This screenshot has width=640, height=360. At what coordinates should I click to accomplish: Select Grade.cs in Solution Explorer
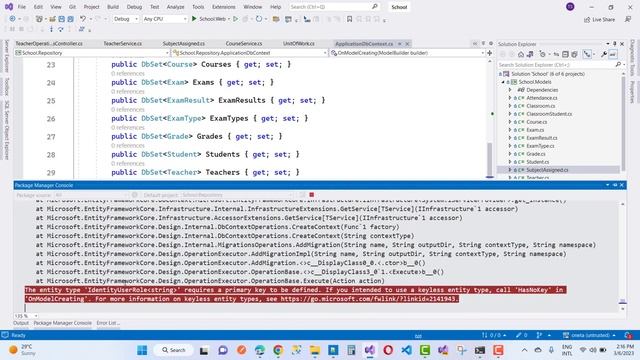pyautogui.click(x=536, y=154)
